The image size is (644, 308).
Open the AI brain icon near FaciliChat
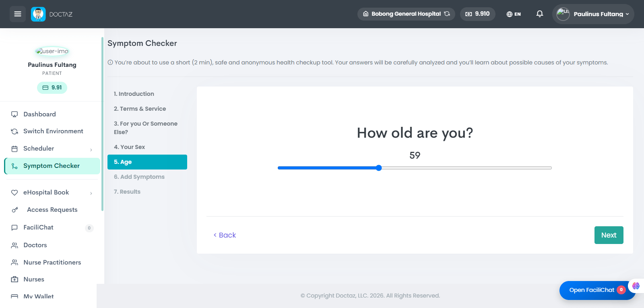636,286
